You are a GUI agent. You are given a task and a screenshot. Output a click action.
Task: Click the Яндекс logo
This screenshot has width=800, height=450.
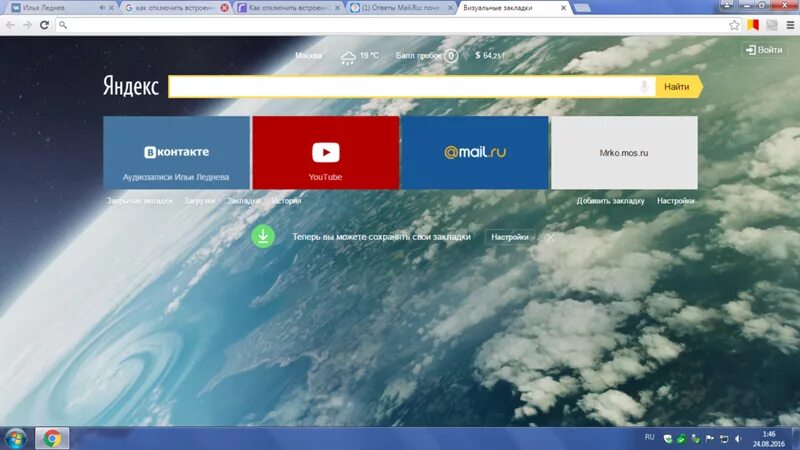click(x=131, y=86)
